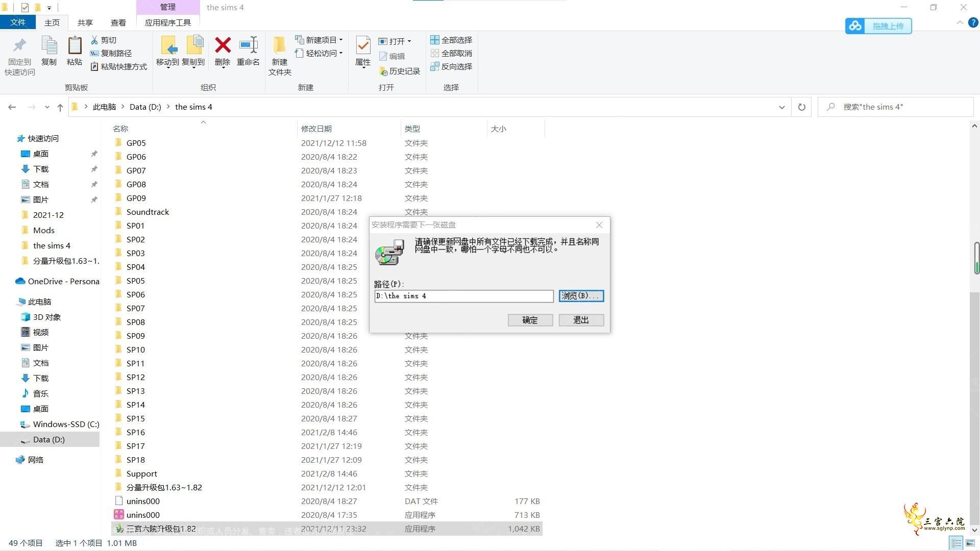The height and width of the screenshot is (551, 980).
Task: Select OneDrive - Personal in navigation pane
Action: [x=57, y=281]
